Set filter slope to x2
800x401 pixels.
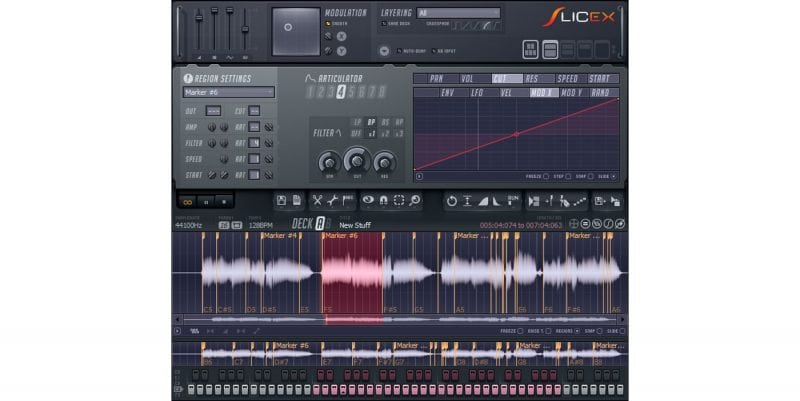pos(385,134)
